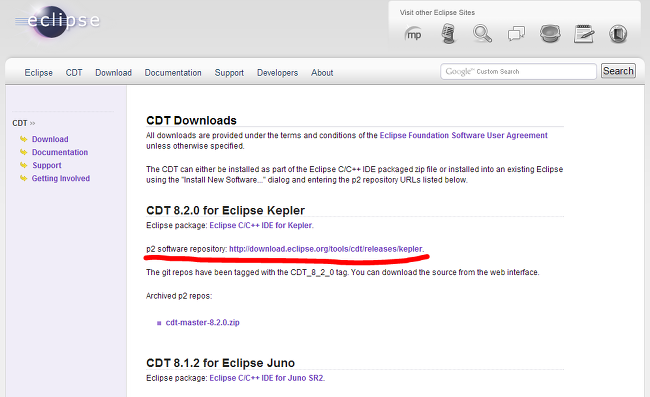Click the CDT 8.2.0 for Eclipse Kepler heading

(x=226, y=210)
